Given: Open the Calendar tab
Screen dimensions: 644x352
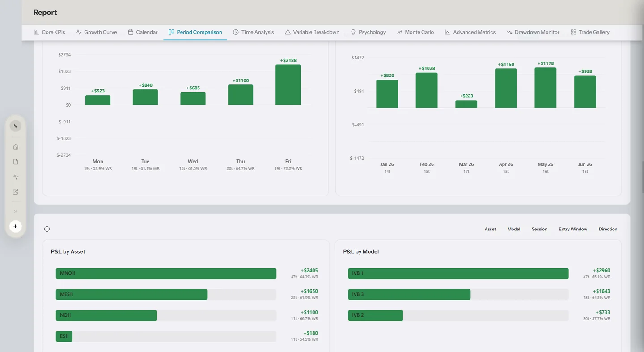Looking at the screenshot, I should pyautogui.click(x=143, y=32).
